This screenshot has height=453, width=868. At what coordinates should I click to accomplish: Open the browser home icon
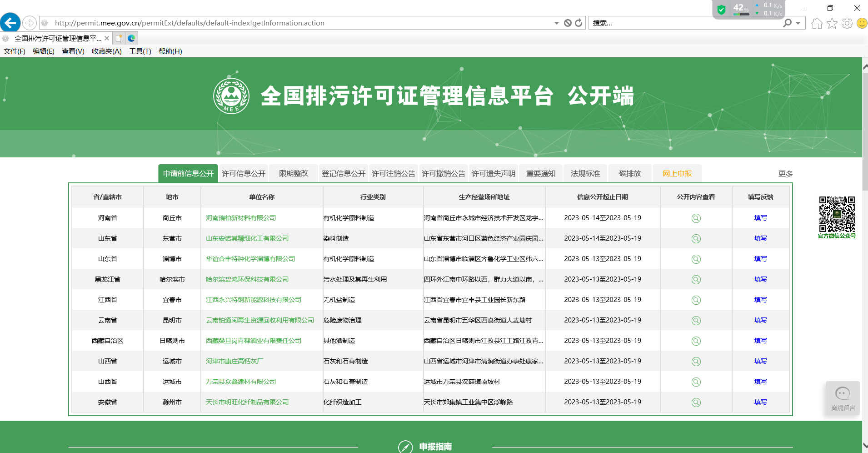pos(817,23)
